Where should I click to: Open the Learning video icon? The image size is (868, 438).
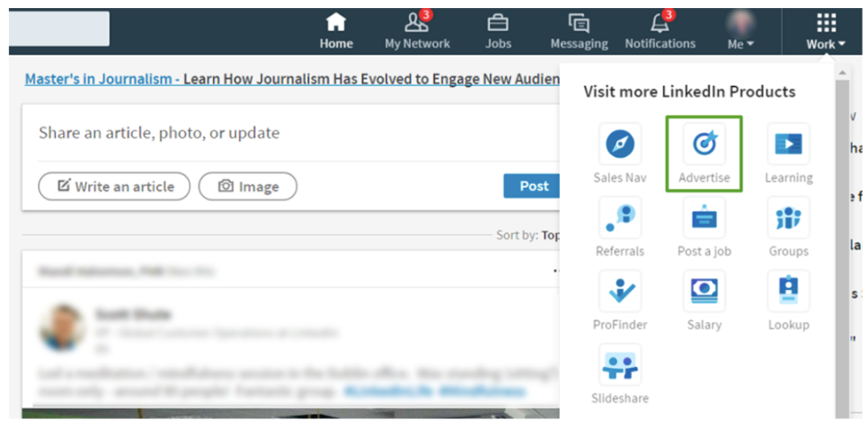(x=788, y=145)
